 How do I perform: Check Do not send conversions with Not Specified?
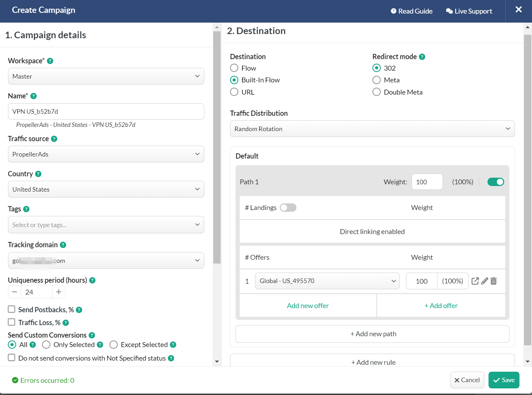tap(11, 357)
